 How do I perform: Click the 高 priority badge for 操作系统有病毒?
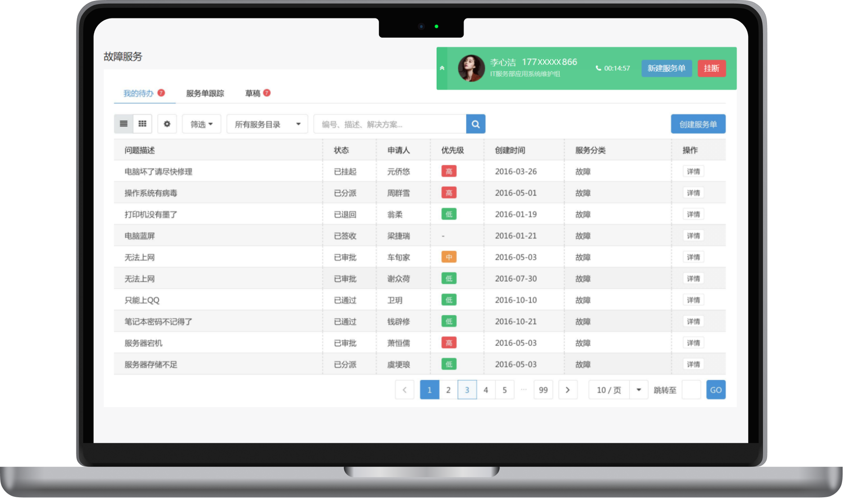(448, 192)
